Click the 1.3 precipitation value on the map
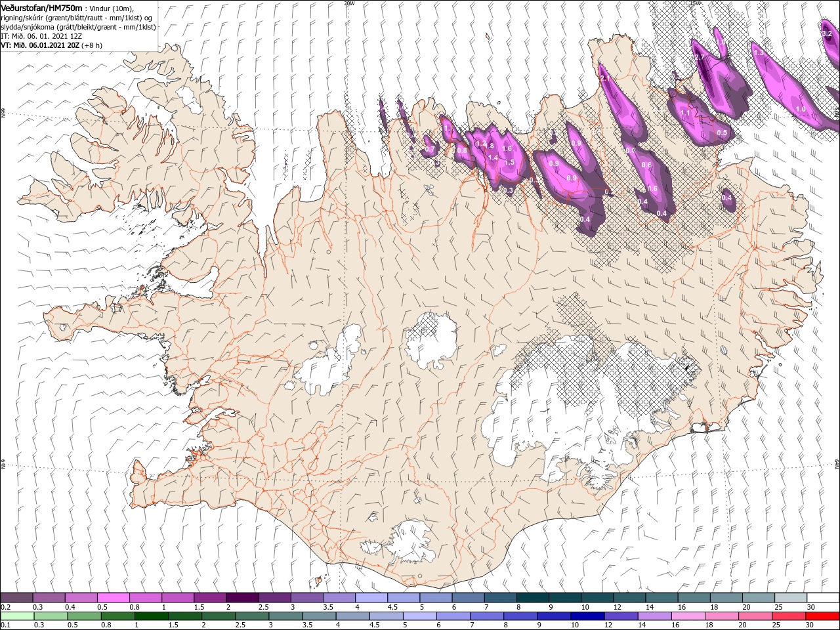The width and height of the screenshot is (840, 630). [759, 52]
